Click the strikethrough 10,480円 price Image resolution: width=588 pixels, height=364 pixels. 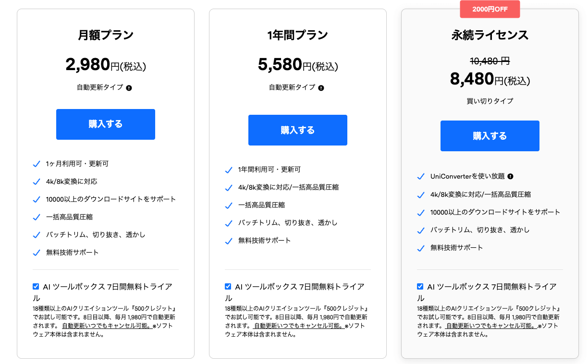tap(490, 61)
